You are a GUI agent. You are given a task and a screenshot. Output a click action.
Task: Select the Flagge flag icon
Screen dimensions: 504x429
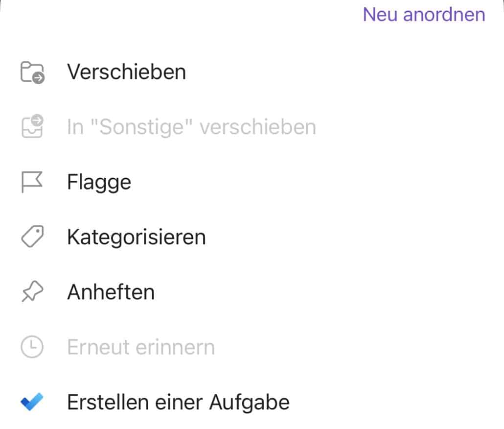31,182
